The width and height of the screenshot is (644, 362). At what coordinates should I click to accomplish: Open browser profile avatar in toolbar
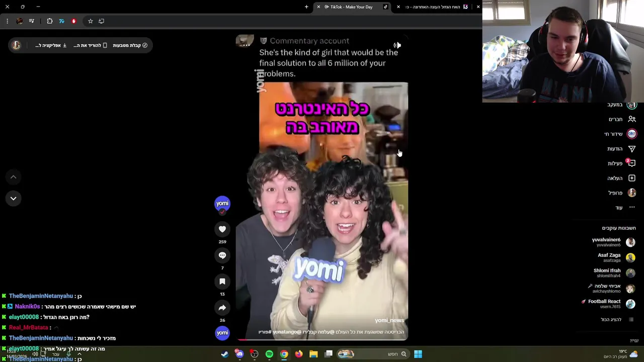pos(19,21)
